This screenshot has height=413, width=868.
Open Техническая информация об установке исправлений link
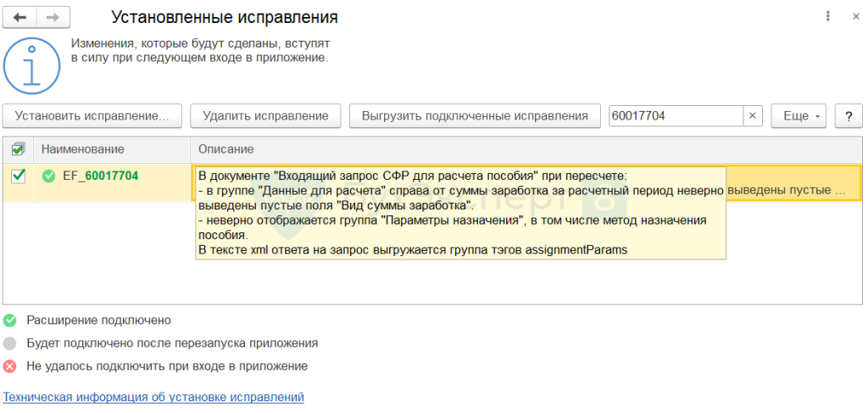click(x=153, y=397)
